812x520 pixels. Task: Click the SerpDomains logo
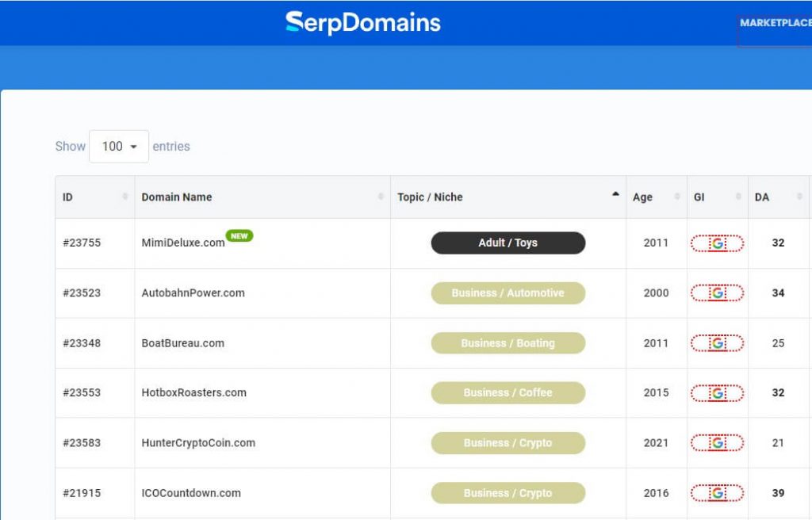363,23
